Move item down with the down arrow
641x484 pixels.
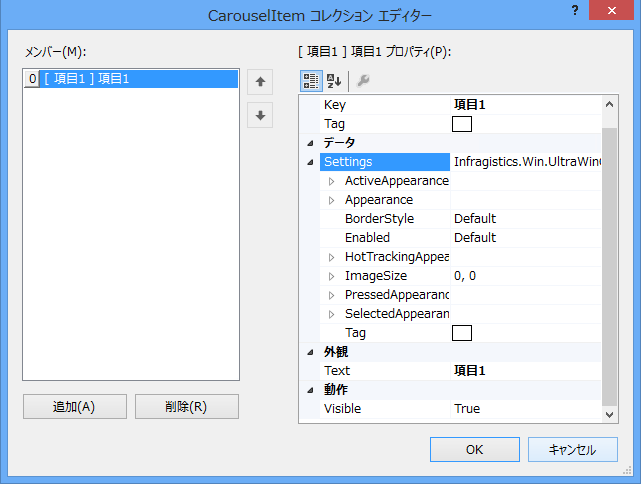pyautogui.click(x=260, y=115)
